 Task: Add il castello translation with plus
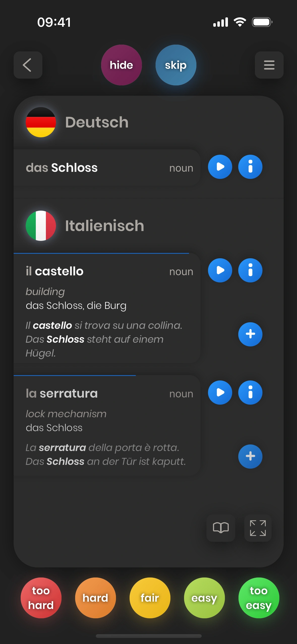tap(250, 334)
